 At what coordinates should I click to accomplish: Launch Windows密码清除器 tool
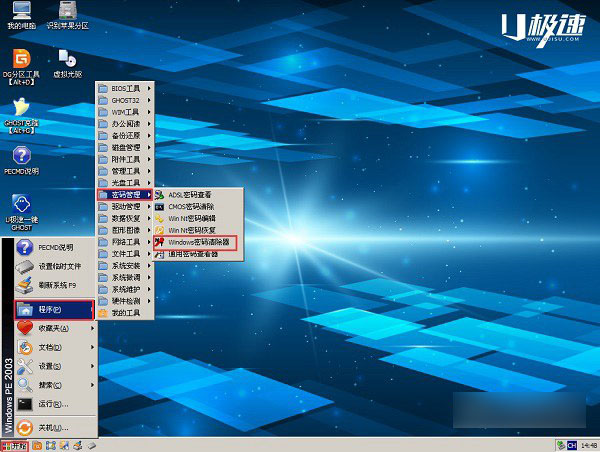point(196,243)
